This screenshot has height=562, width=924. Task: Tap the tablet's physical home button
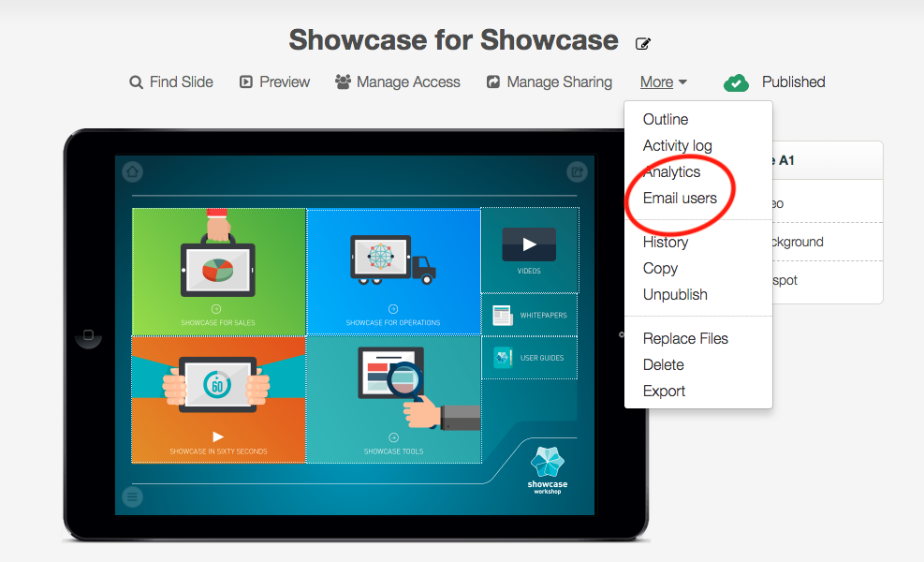(88, 335)
